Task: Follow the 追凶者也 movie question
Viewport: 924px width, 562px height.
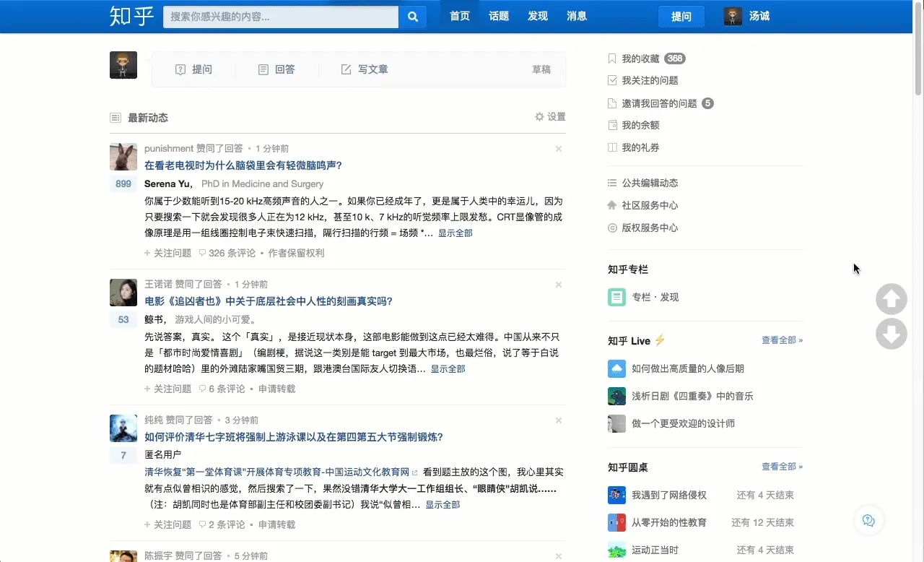Action: pyautogui.click(x=168, y=389)
